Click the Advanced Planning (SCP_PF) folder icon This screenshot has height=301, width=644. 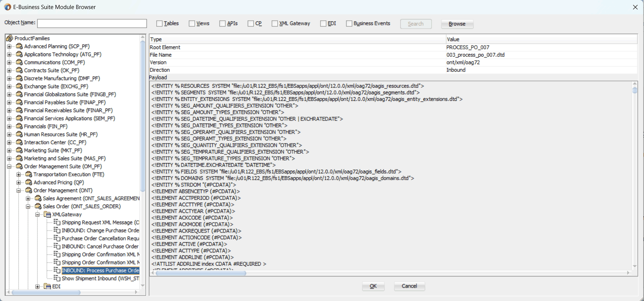coord(19,46)
